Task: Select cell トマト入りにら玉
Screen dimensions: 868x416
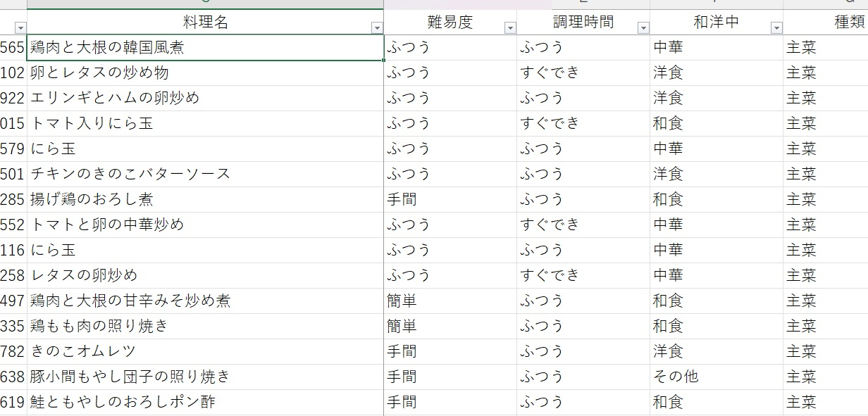Action: [205, 124]
